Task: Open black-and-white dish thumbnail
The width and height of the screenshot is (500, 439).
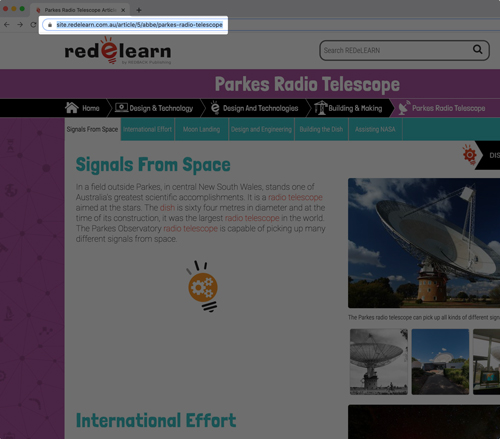Action: (379, 362)
